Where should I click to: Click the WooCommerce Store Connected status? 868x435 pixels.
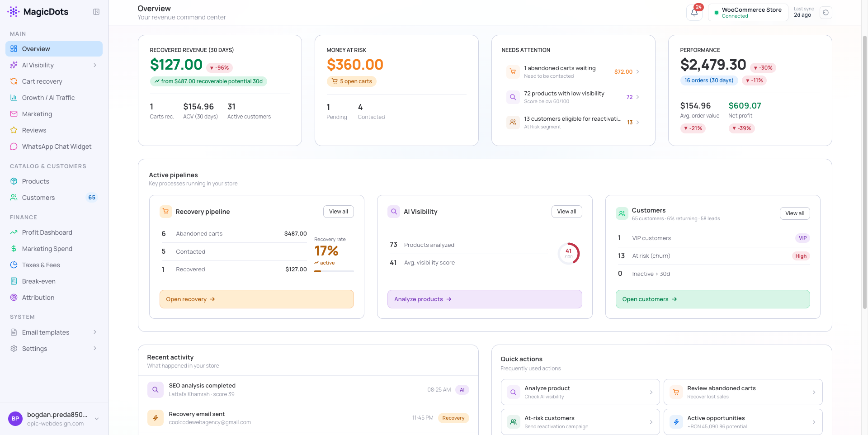(x=748, y=13)
